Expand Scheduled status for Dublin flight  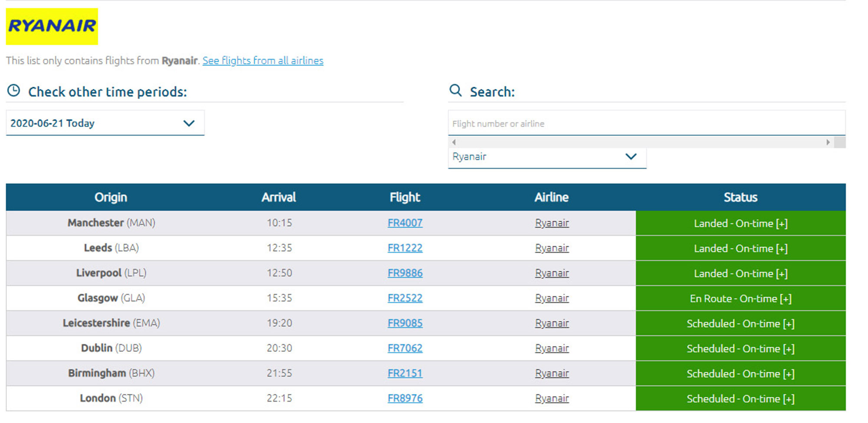(740, 348)
